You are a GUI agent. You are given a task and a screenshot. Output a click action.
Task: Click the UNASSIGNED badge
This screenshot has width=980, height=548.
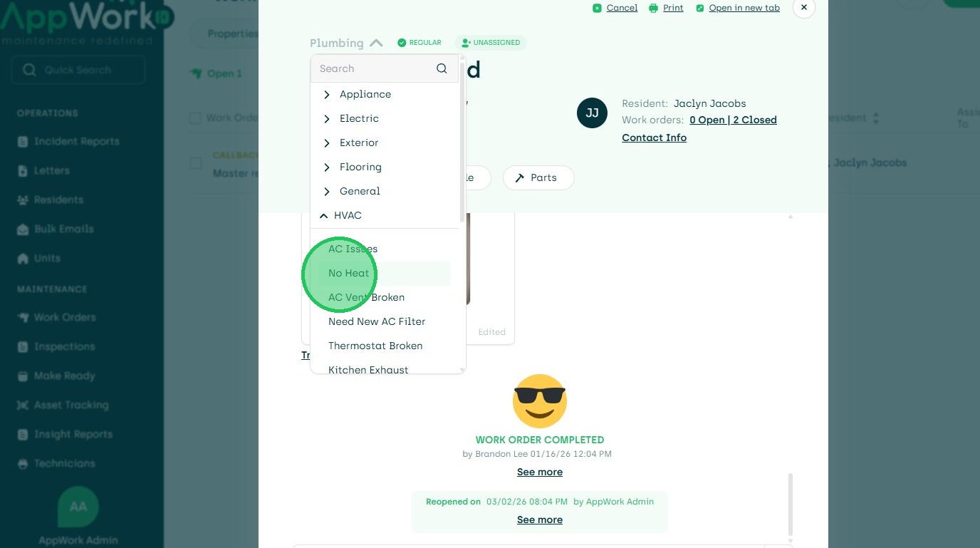coord(491,43)
